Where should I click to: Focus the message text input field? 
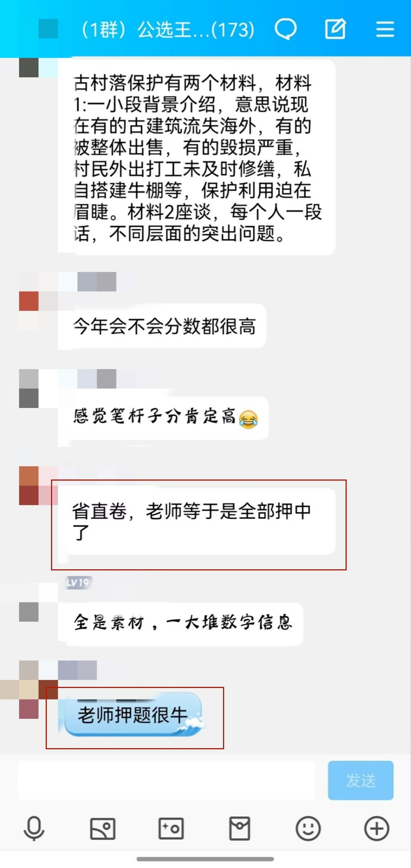click(x=166, y=780)
